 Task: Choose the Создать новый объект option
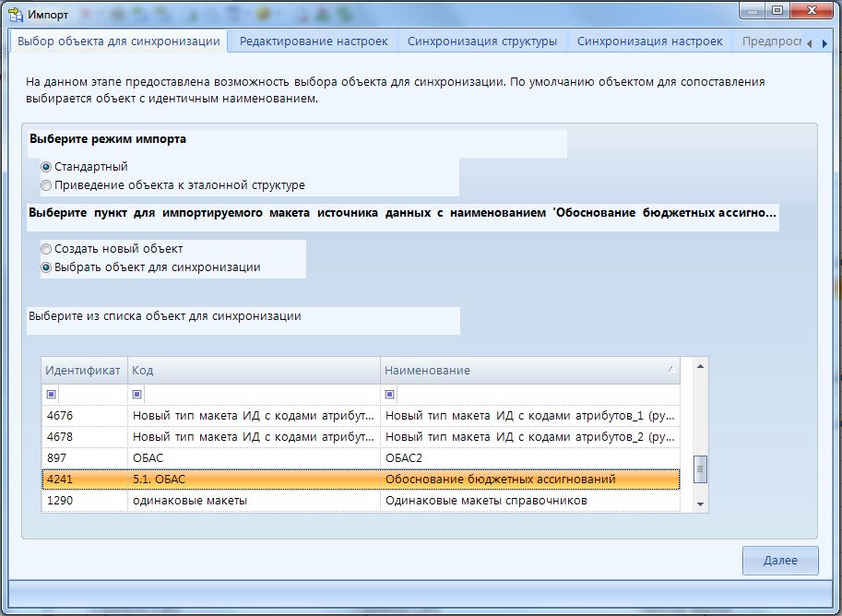[x=46, y=249]
